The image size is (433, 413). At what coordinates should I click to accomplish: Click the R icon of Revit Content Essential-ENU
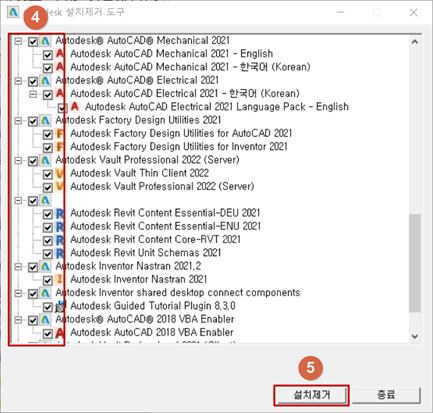point(60,227)
